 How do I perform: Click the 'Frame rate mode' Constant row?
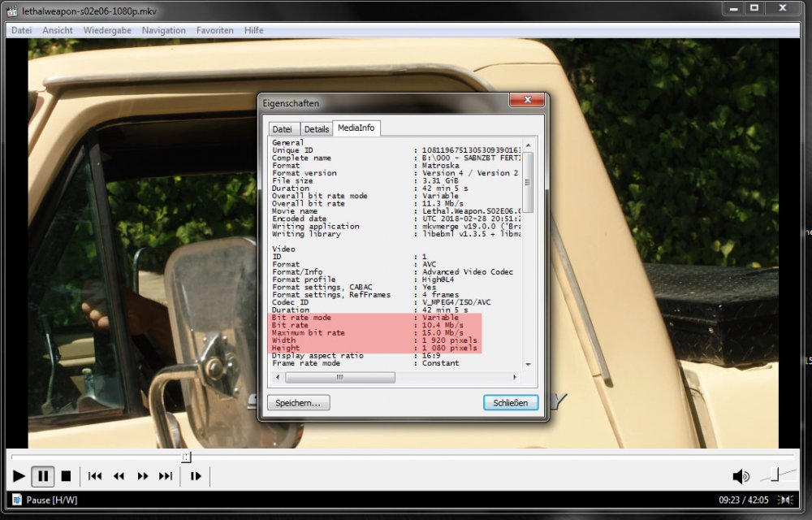pyautogui.click(x=365, y=363)
